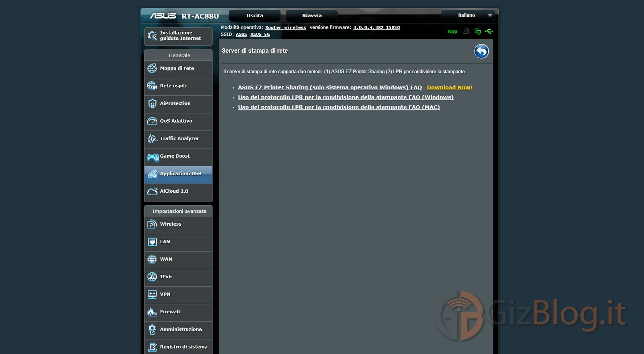Open the WAN globe icon
Screen dimensions: 644x354
(x=152, y=259)
